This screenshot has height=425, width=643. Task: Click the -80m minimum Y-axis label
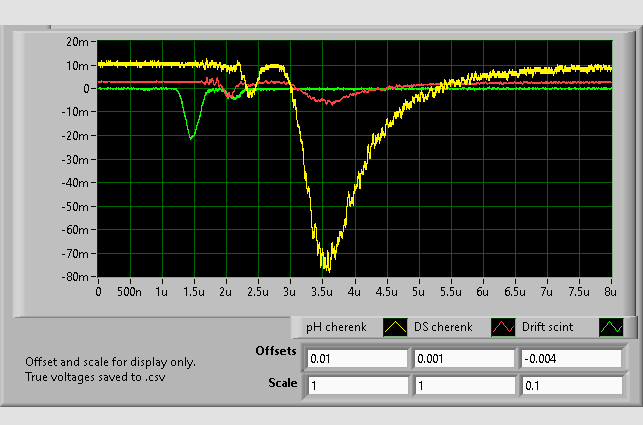76,277
